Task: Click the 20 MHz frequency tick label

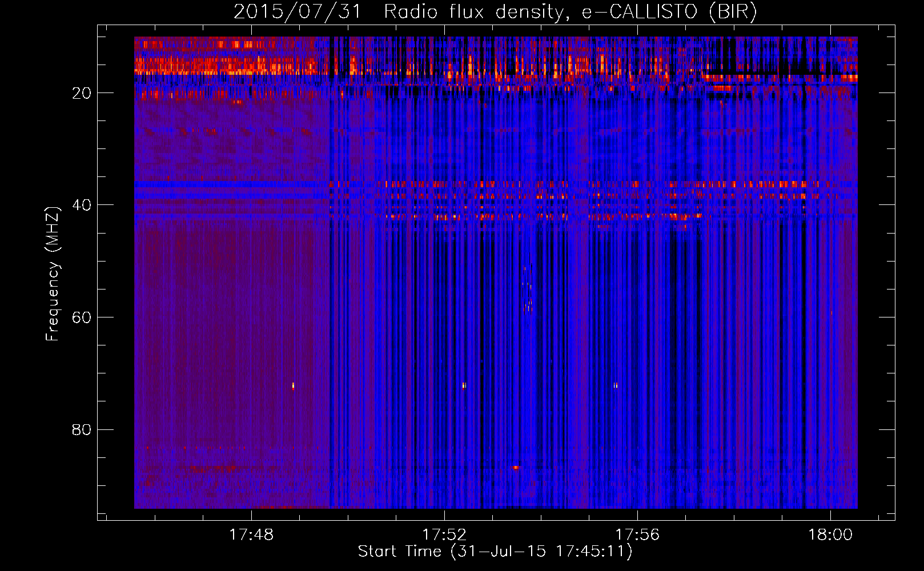Action: 82,93
